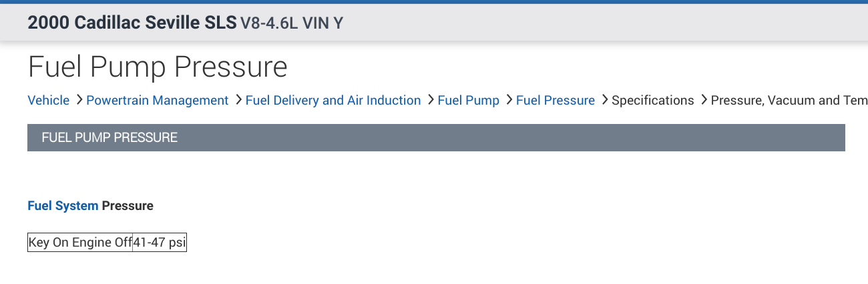Select the Specifications breadcrumb item

[x=653, y=101]
